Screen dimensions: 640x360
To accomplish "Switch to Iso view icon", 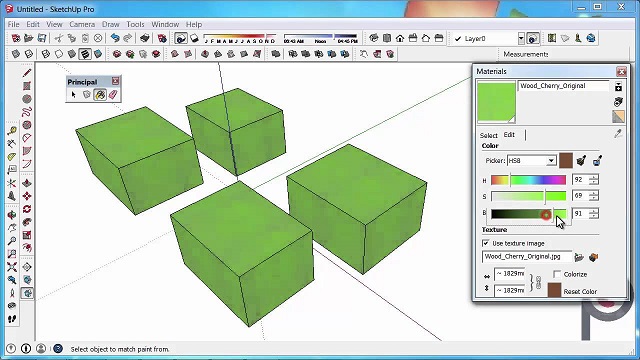I will [x=374, y=38].
